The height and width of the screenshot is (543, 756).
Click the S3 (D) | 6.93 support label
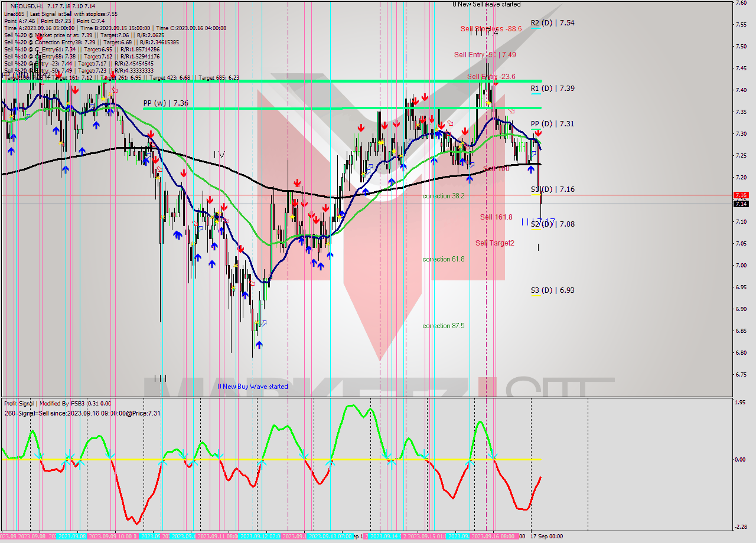552,290
